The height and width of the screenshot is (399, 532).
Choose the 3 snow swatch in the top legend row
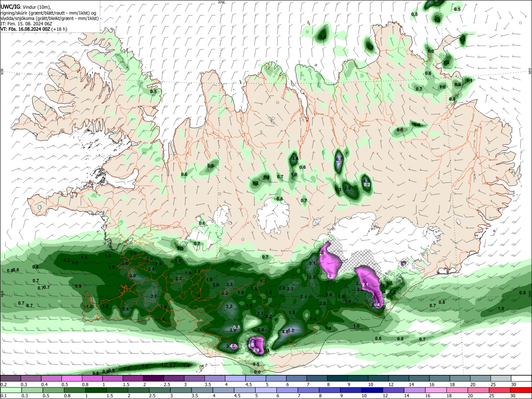194,379
